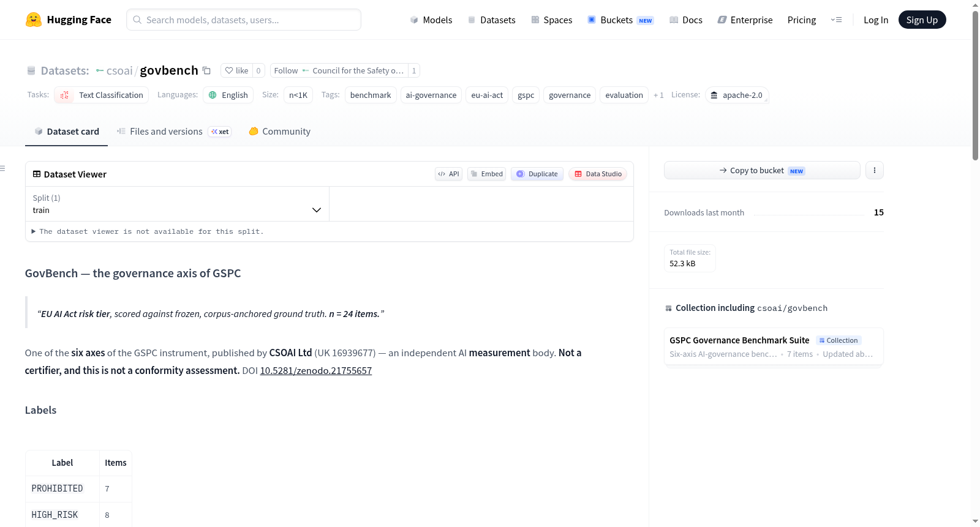The image size is (980, 527).
Task: Toggle the left sidebar table of contents icon
Action: click(3, 168)
